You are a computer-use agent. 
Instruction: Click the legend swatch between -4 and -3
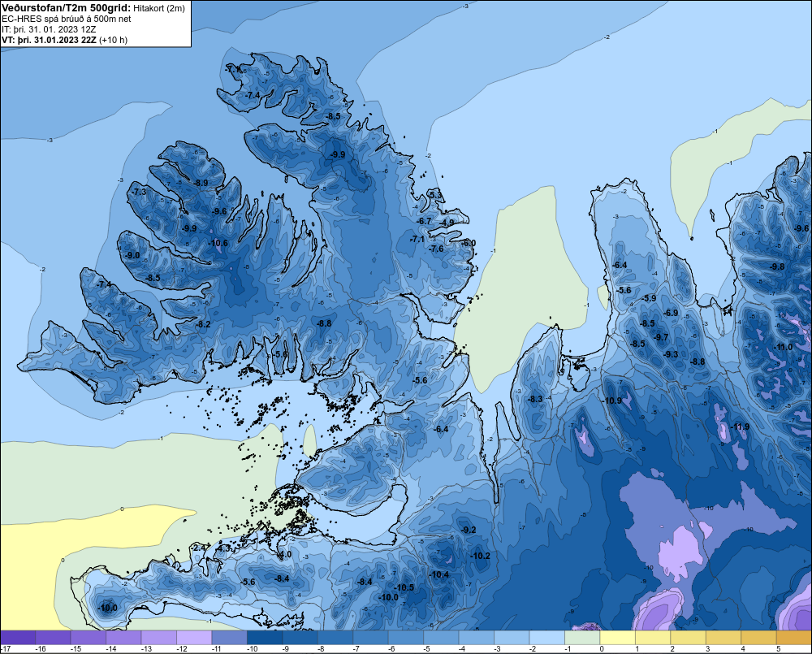coord(476,638)
